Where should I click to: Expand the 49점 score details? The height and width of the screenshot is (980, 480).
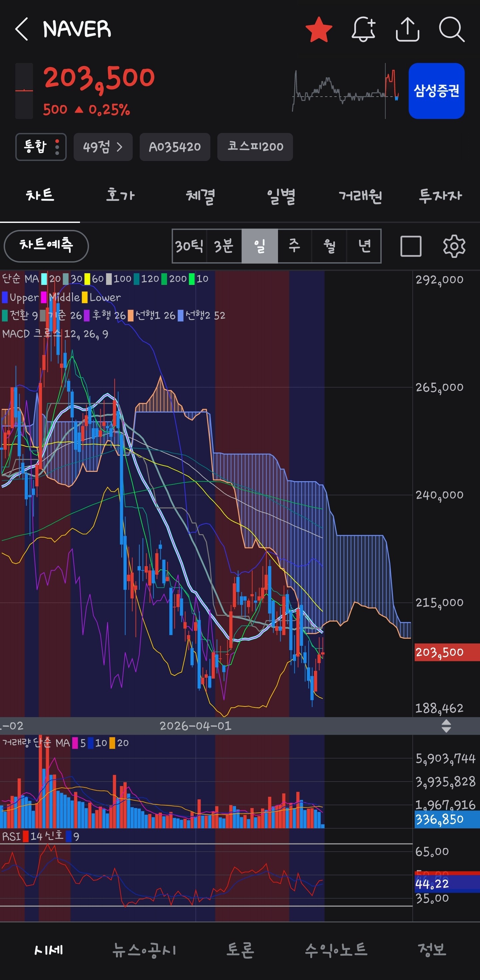click(x=103, y=147)
